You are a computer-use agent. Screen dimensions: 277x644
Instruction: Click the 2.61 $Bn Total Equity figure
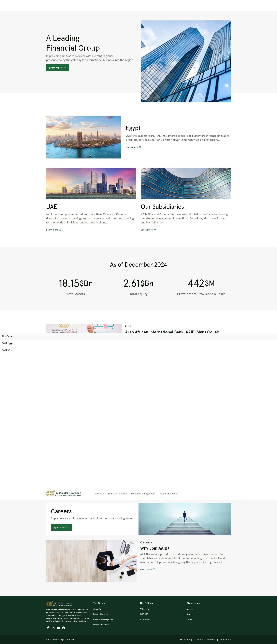(138, 284)
